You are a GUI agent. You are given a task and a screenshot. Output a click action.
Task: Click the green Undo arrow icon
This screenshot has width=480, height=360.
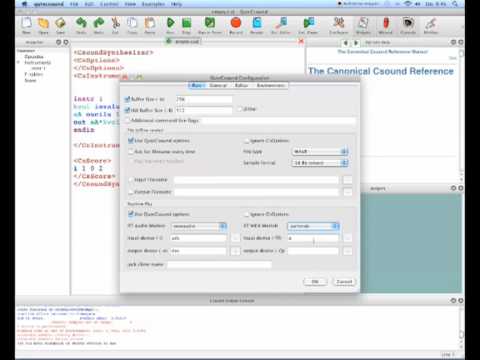[81, 23]
